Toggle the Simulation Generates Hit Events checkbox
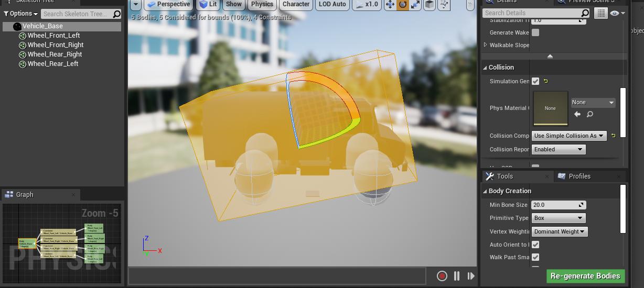This screenshot has height=288, width=644. [x=535, y=81]
